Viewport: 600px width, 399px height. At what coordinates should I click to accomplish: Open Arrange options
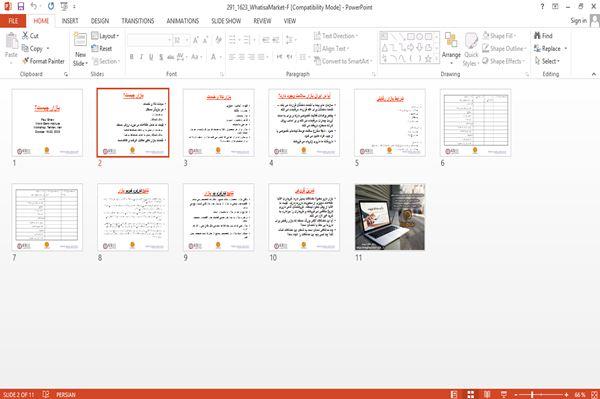pos(451,49)
